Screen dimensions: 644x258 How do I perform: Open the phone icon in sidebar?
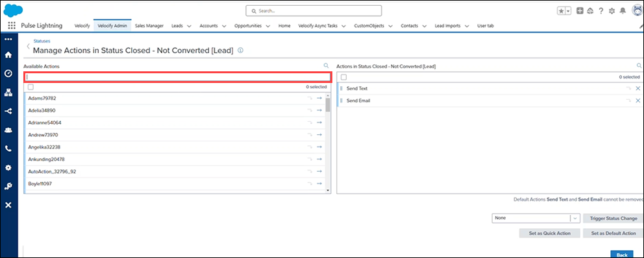tap(8, 149)
